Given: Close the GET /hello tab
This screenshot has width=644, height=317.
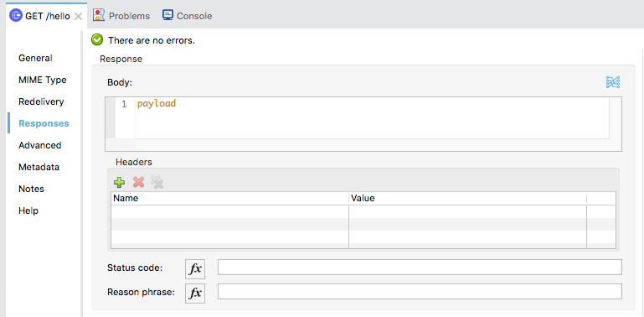Looking at the screenshot, I should click(78, 17).
